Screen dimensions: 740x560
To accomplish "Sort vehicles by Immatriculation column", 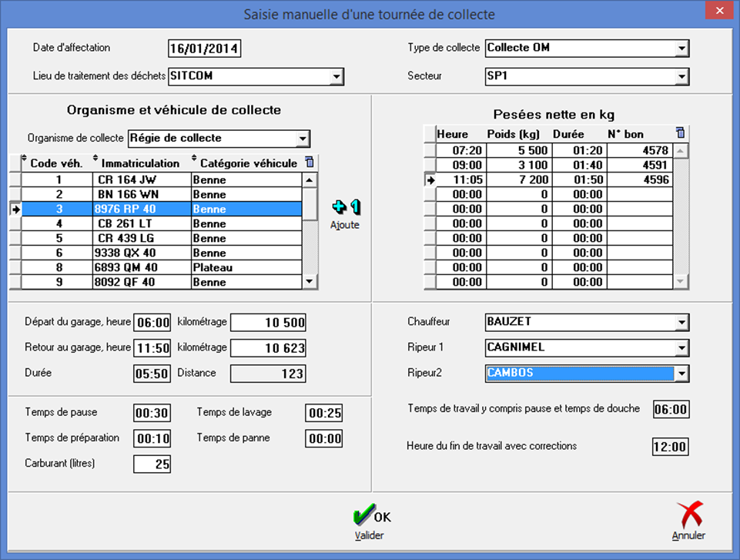I will [140, 163].
